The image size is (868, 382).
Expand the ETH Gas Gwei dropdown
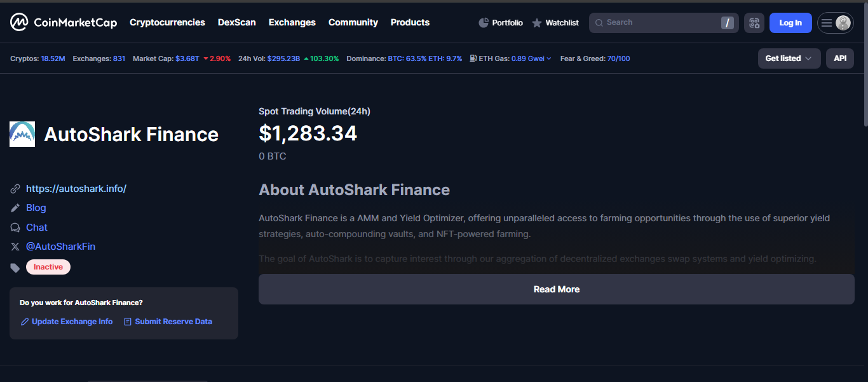[549, 58]
